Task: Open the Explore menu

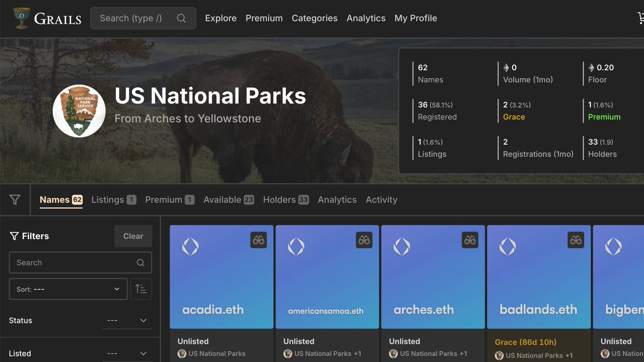Action: click(x=221, y=18)
